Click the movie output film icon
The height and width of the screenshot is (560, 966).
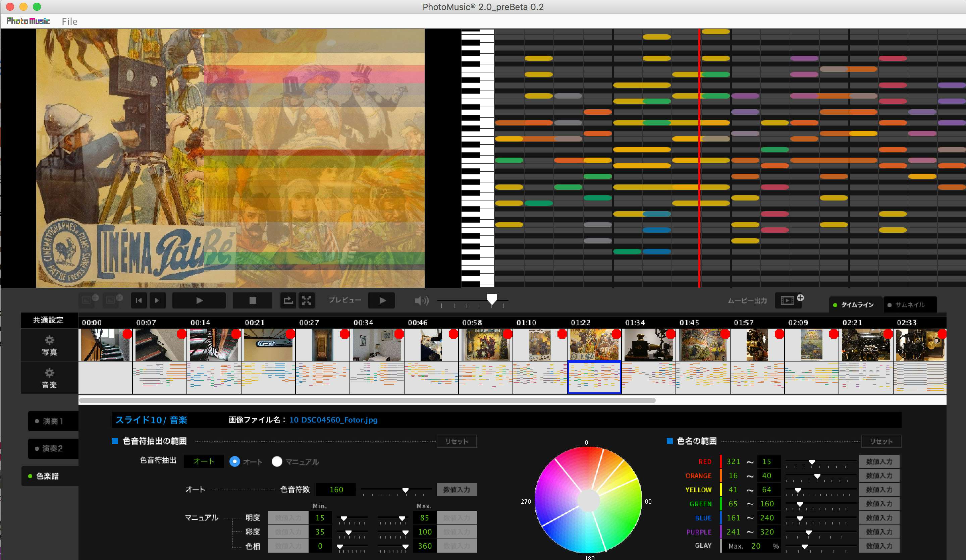(788, 300)
